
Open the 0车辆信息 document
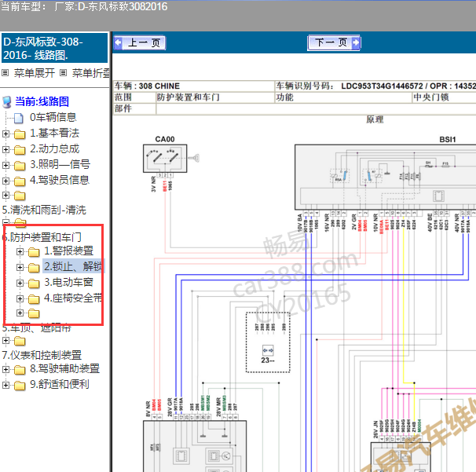click(x=53, y=117)
